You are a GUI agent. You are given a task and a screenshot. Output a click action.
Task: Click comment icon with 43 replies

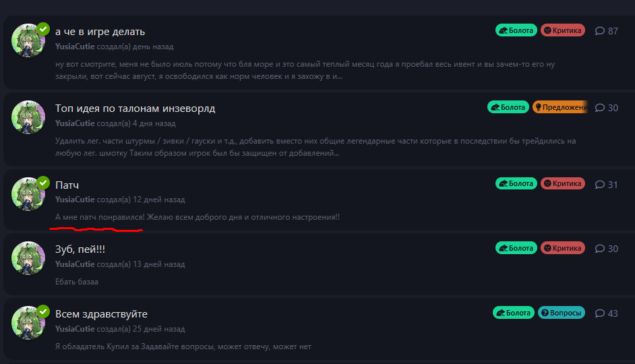click(x=599, y=313)
